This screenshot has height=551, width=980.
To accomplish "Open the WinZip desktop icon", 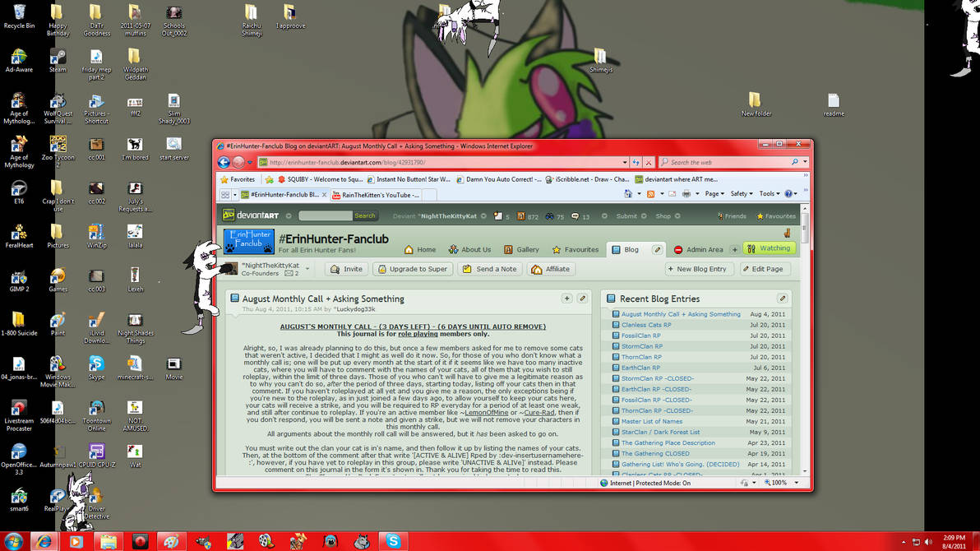I will [x=95, y=236].
